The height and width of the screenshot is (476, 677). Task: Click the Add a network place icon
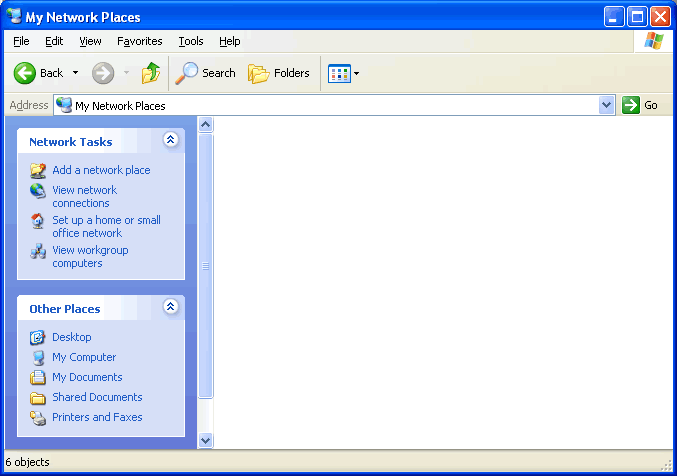[38, 170]
